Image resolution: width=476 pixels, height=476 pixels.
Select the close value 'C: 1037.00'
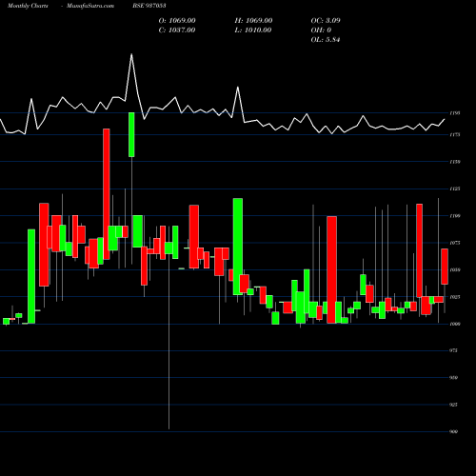[x=177, y=30]
